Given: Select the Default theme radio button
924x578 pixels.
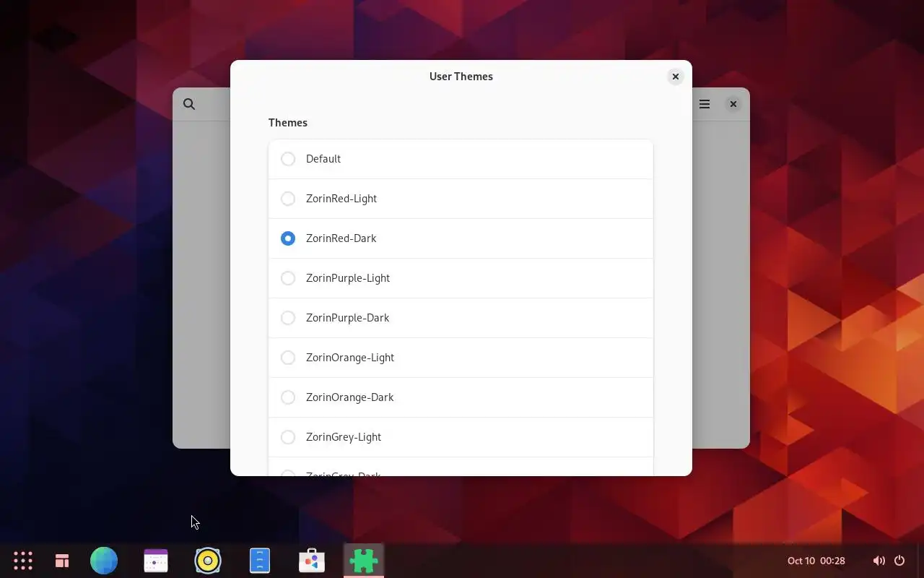Looking at the screenshot, I should (x=288, y=159).
